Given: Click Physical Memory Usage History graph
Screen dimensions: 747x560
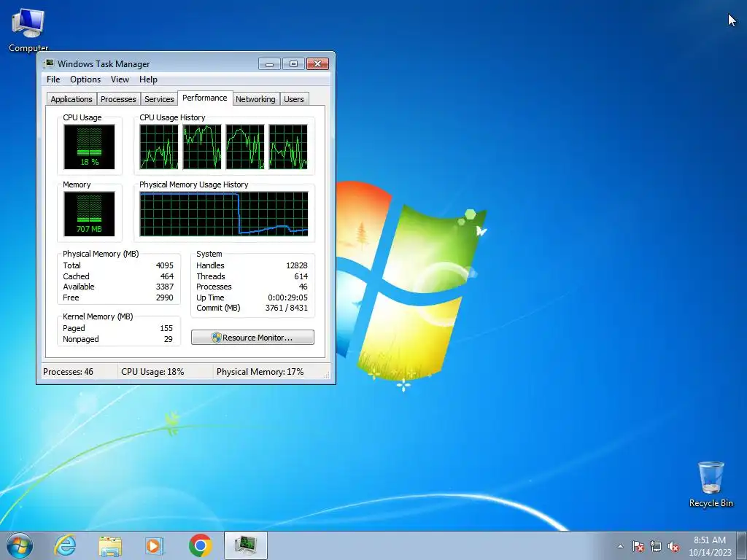Looking at the screenshot, I should point(224,214).
